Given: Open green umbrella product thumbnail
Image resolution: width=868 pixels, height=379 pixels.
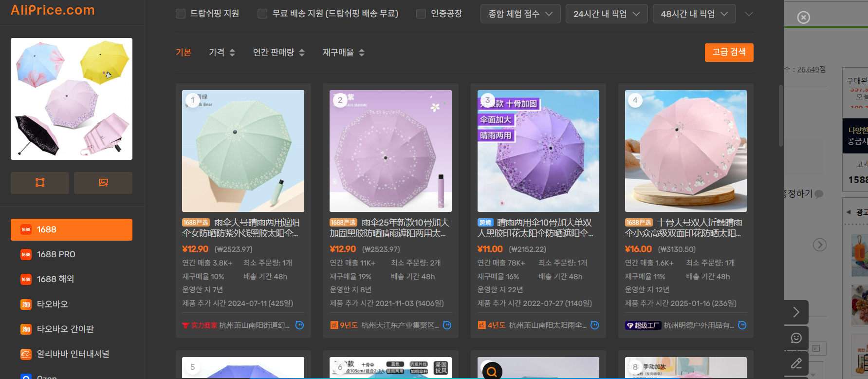Looking at the screenshot, I should [x=243, y=151].
